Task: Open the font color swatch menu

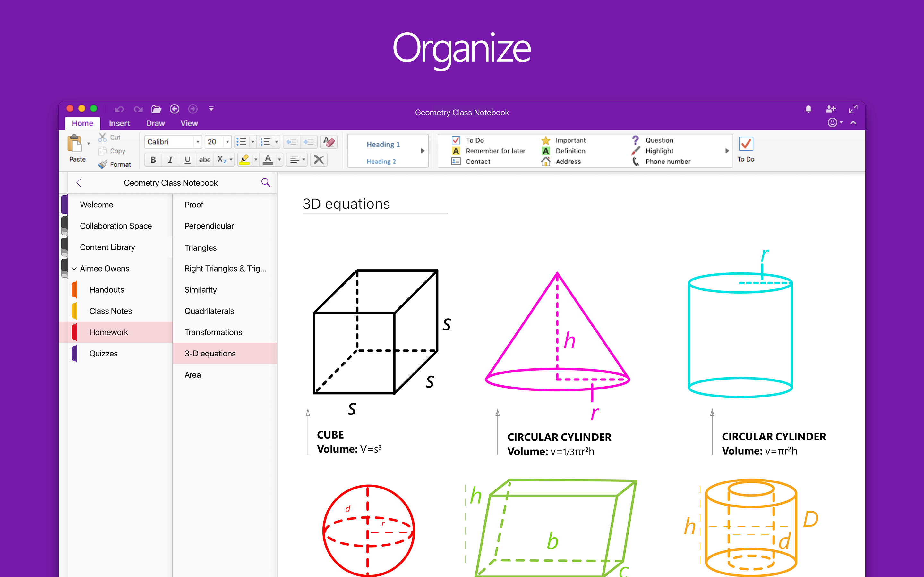Action: tap(279, 160)
